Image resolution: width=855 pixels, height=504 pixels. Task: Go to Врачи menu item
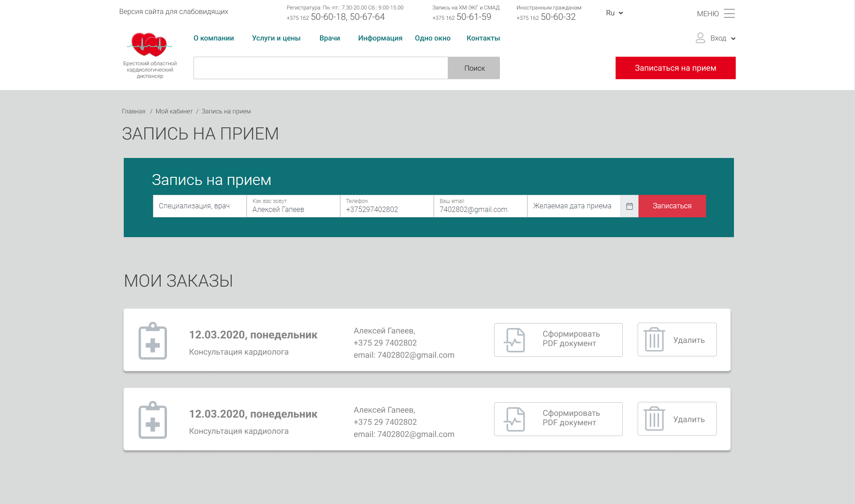(x=330, y=38)
